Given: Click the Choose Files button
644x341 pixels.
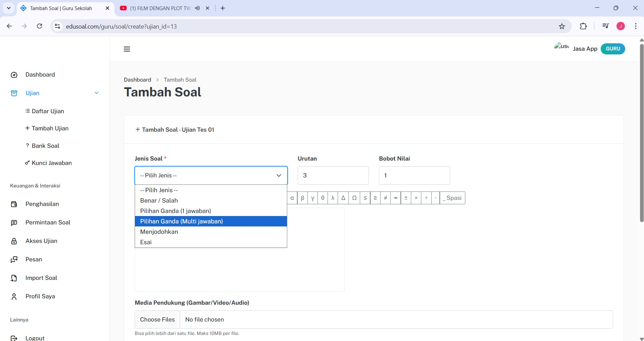Looking at the screenshot, I should click(157, 319).
